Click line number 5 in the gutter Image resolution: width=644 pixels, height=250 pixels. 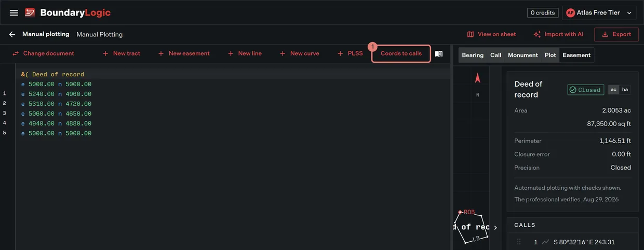[5, 133]
